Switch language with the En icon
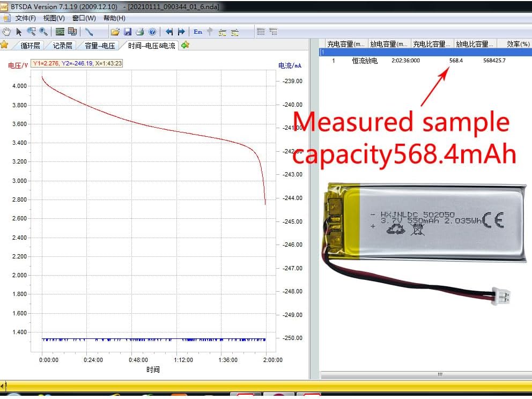The height and width of the screenshot is (399, 532). click(x=198, y=32)
